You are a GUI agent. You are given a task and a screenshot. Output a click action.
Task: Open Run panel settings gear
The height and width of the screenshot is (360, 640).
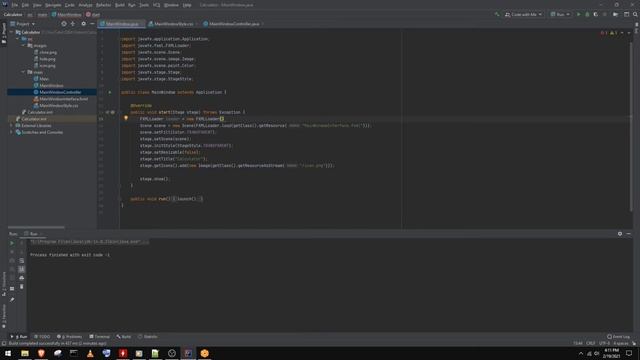point(620,233)
